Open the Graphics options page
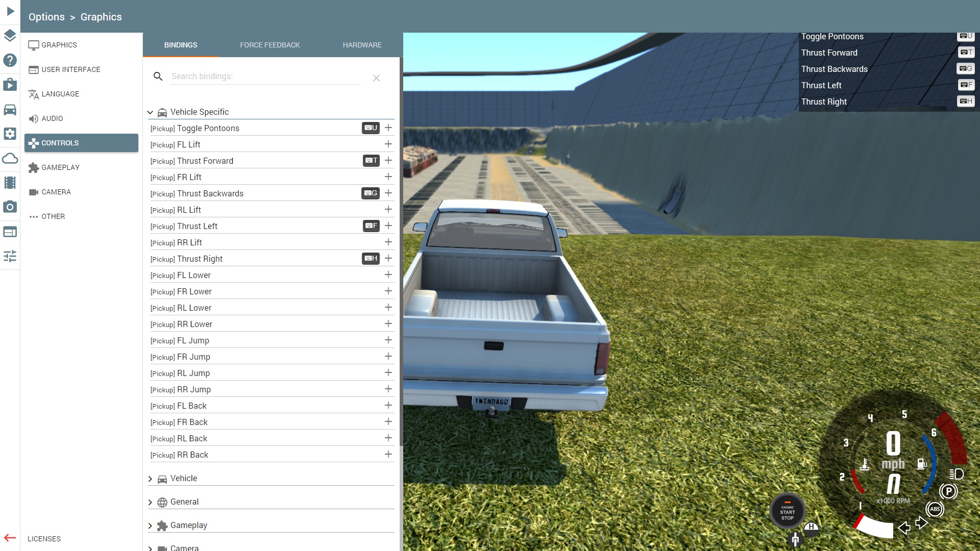 click(x=82, y=45)
